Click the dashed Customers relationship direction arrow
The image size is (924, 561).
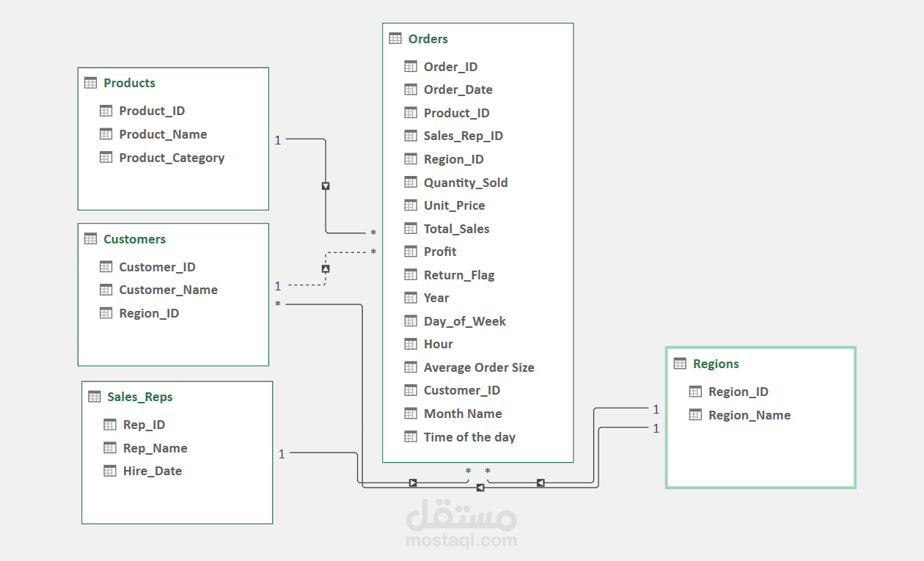(x=326, y=269)
